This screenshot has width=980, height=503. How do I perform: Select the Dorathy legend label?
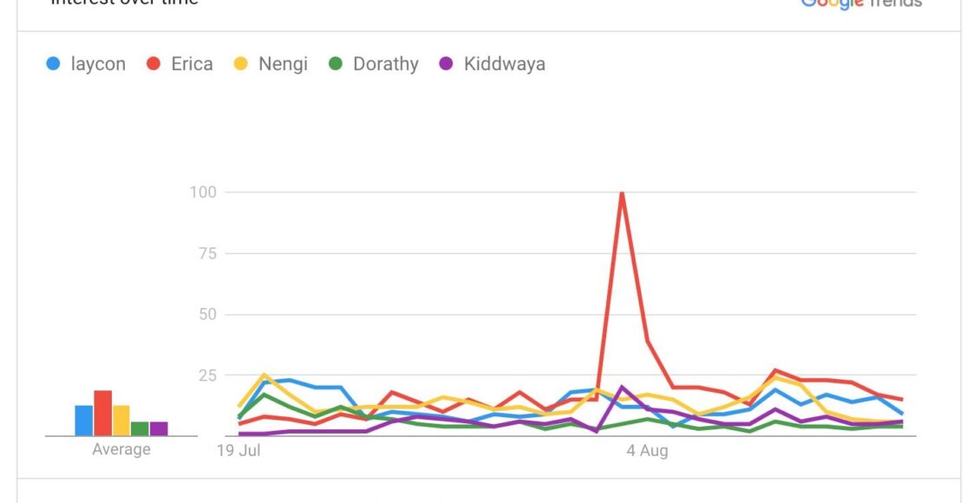coord(385,64)
